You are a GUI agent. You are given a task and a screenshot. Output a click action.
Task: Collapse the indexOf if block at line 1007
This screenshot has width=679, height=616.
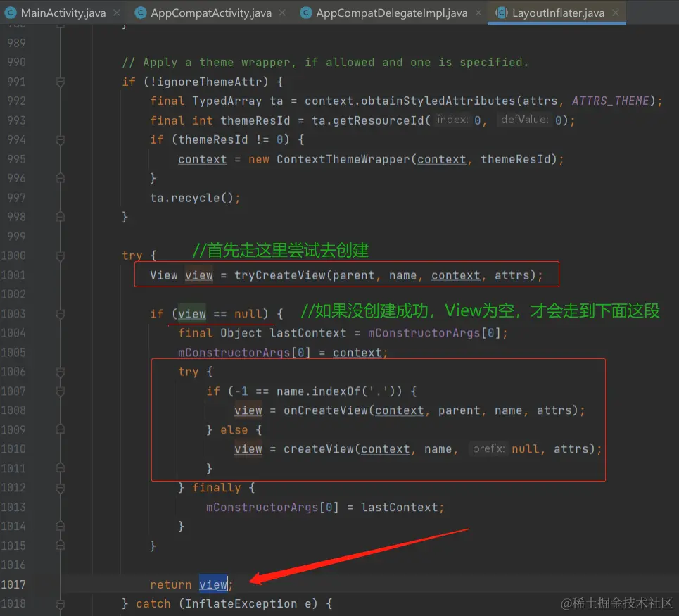point(61,391)
